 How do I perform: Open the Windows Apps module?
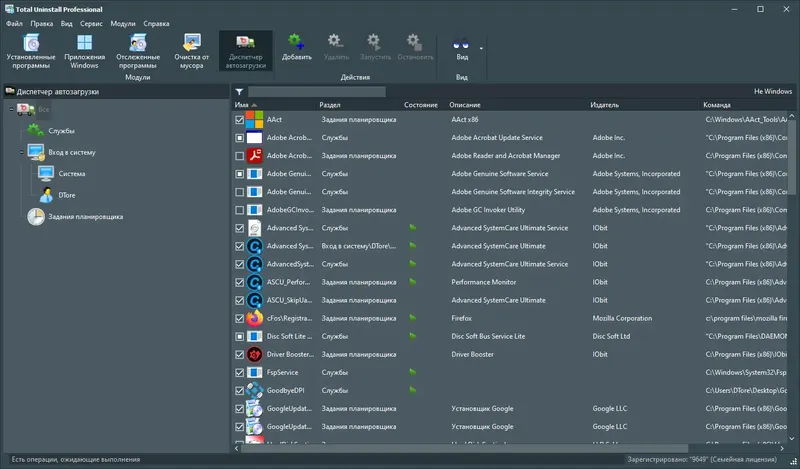tap(85, 51)
